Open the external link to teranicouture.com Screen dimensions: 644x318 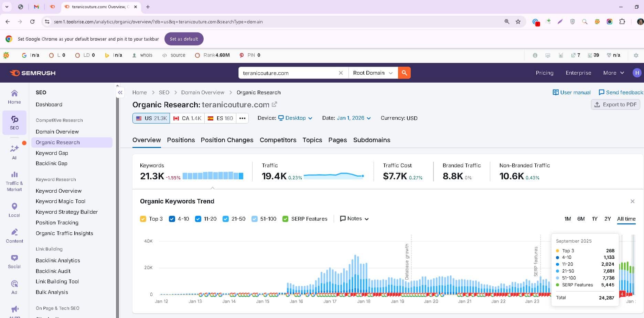(275, 104)
